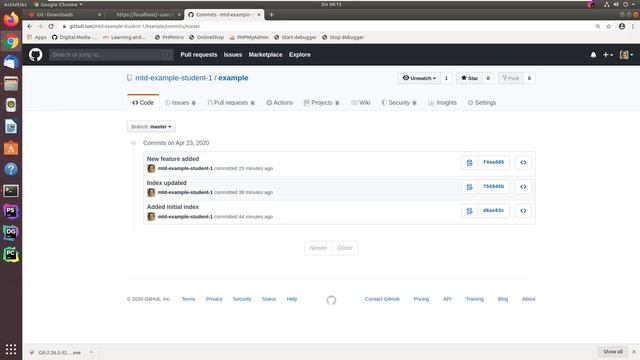Launch DataGrip from the dock

click(11, 233)
